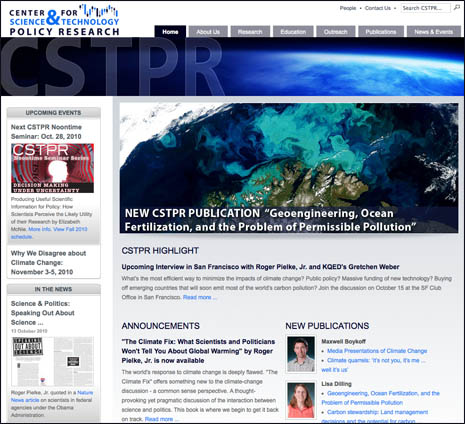The image size is (465, 424).
Task: Open View Fall 2010 schedule link
Action: pos(49,233)
